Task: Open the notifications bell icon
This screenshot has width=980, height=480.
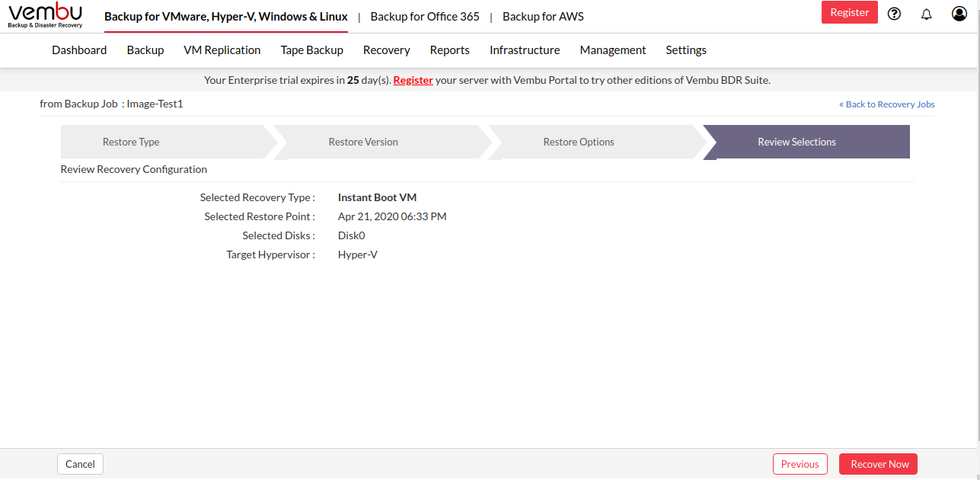Action: (x=927, y=14)
